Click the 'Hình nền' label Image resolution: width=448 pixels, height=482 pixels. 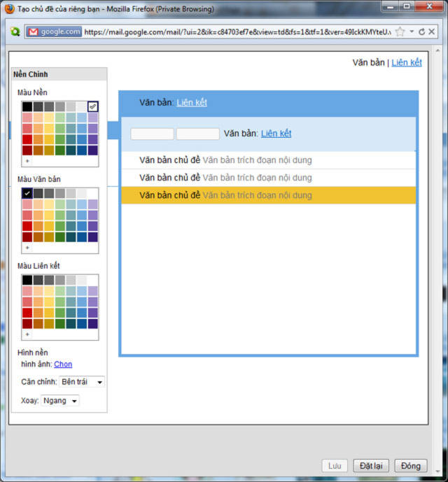point(33,353)
